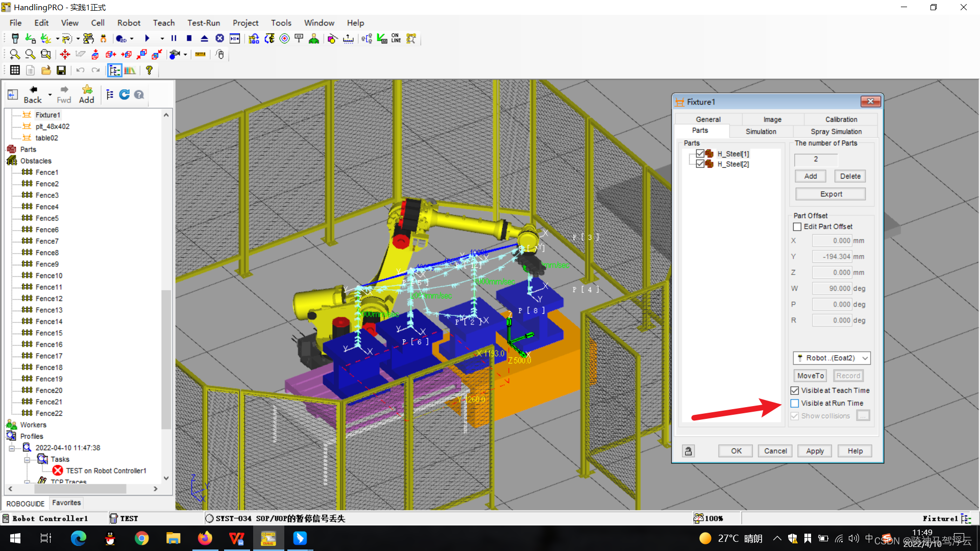The height and width of the screenshot is (551, 980).
Task: Click the red center view crosshair icon
Action: 65,54
